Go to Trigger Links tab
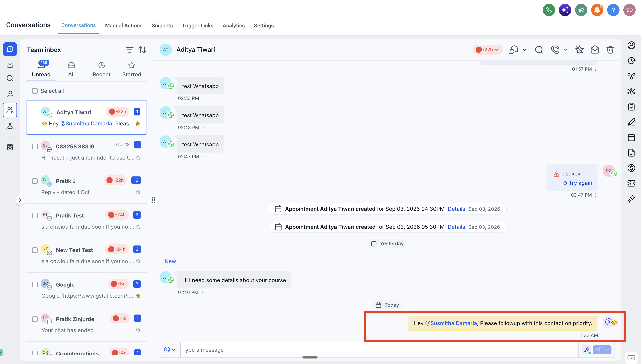641x364 pixels. point(198,26)
